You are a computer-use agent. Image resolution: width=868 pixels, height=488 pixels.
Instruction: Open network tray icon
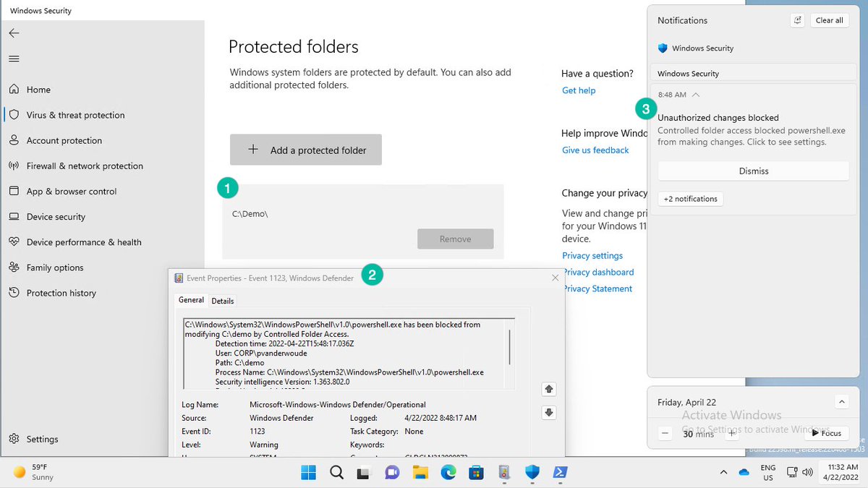pos(793,472)
